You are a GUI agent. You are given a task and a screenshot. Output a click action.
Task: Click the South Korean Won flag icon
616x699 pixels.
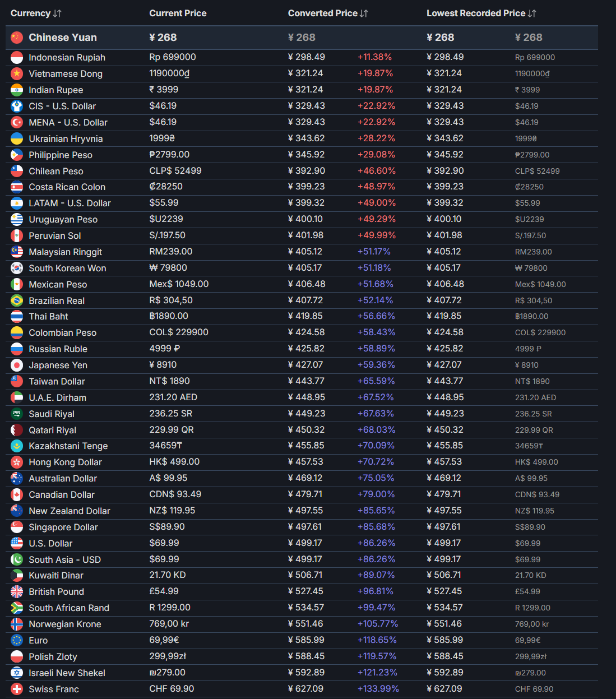(x=17, y=268)
